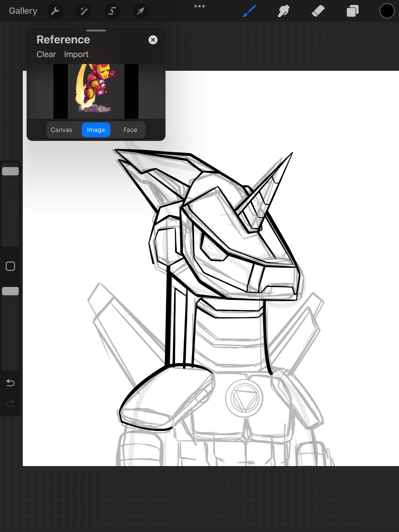399x532 pixels.
Task: Activate the Selection tool
Action: click(x=112, y=11)
